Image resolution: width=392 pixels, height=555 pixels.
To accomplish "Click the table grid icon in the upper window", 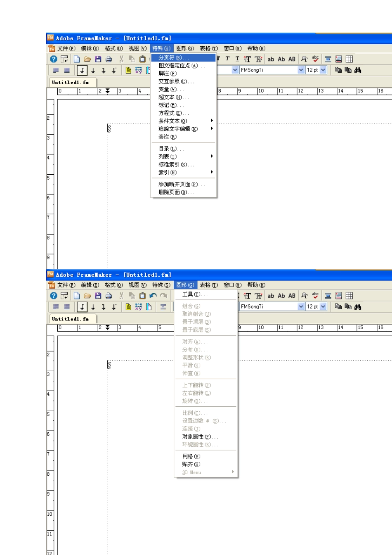I will coord(349,59).
